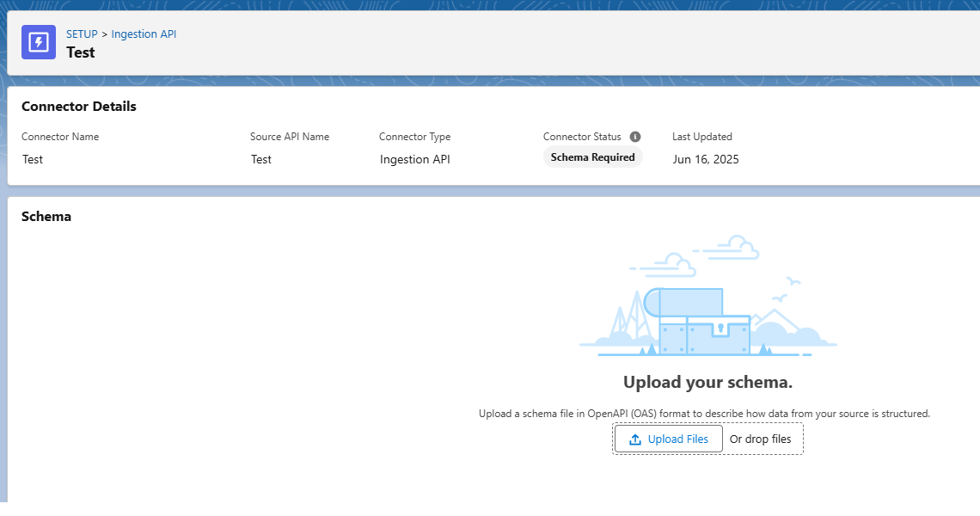Click the Last Updated date Jun 16, 2025
The height and width of the screenshot is (516, 980).
pos(705,159)
